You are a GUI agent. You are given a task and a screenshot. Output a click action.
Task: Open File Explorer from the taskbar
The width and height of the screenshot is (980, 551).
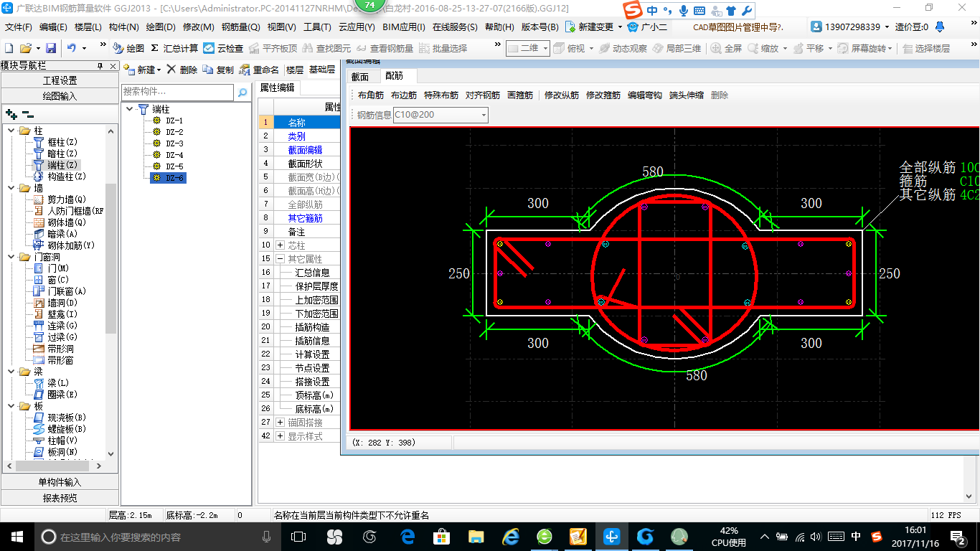click(476, 537)
